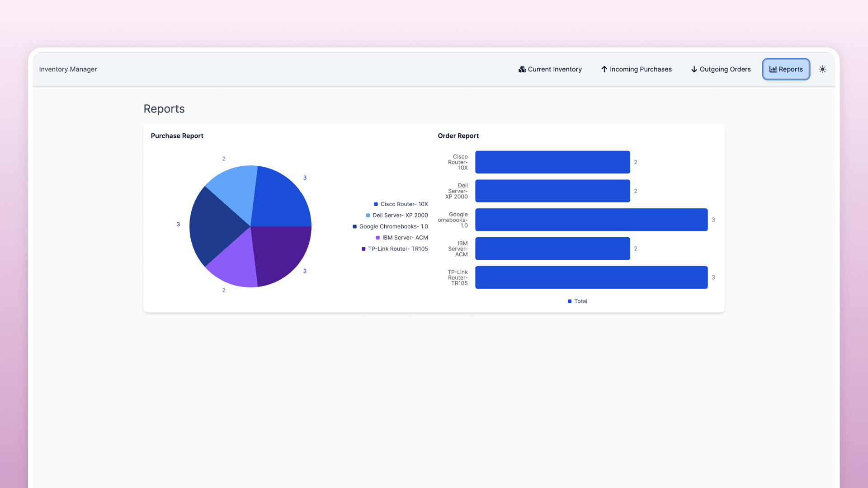Click the dark navy pie slice

coord(215,226)
